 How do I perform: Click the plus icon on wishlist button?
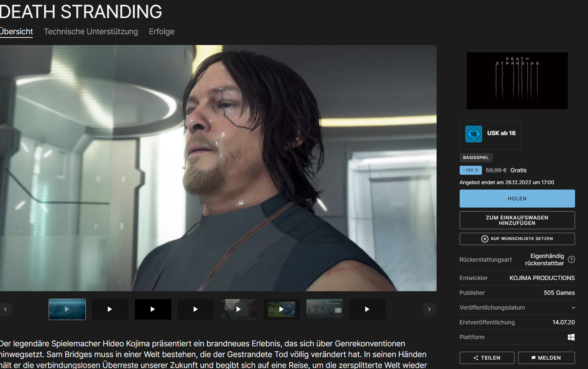[x=485, y=239]
